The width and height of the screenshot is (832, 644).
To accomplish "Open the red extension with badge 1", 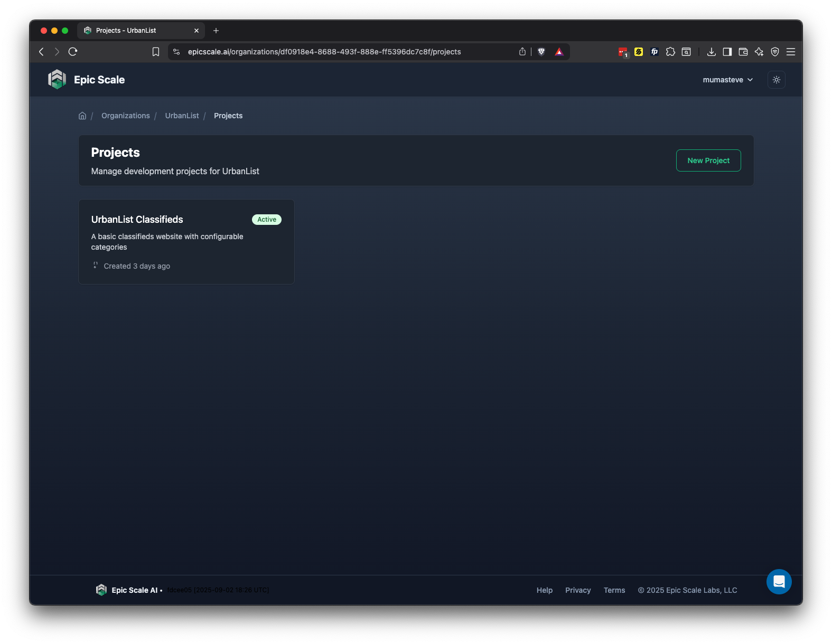I will pos(623,52).
